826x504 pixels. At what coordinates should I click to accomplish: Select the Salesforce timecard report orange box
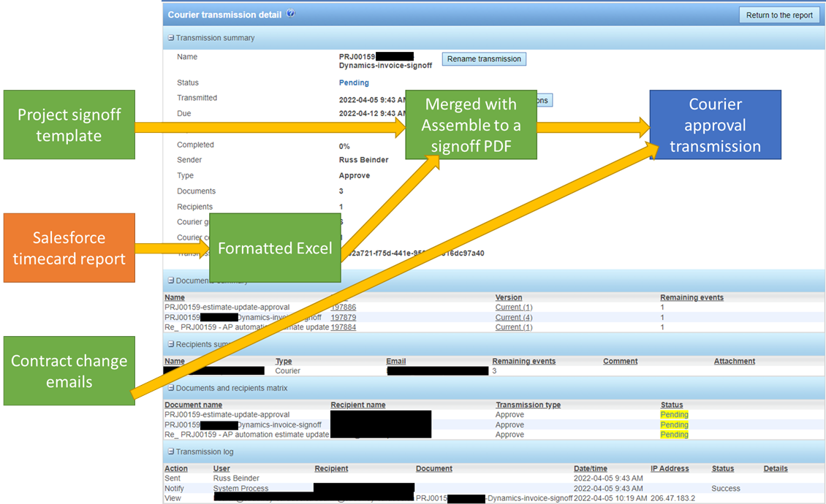(69, 248)
